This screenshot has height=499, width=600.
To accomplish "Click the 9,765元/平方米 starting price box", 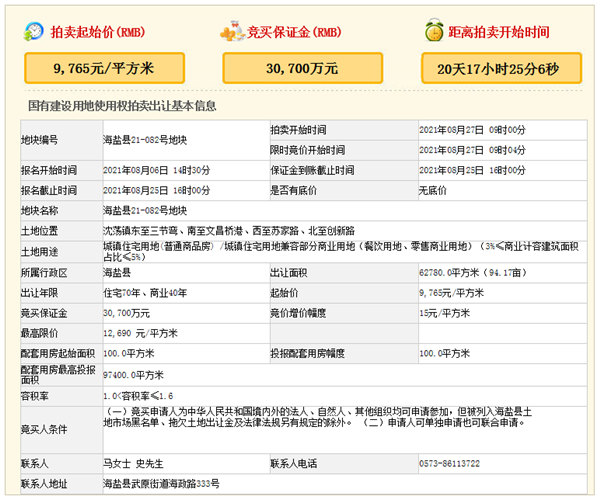I will [105, 69].
